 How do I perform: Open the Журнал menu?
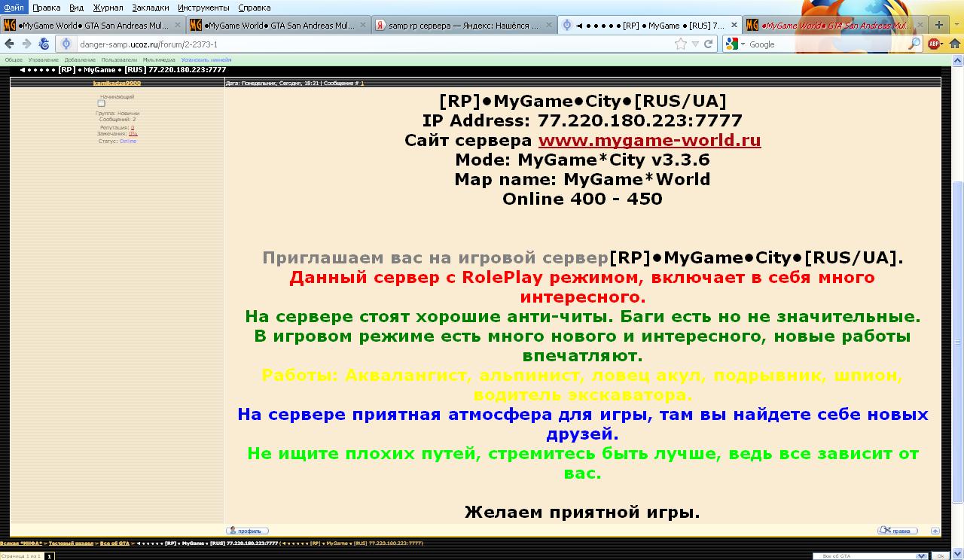pyautogui.click(x=108, y=8)
